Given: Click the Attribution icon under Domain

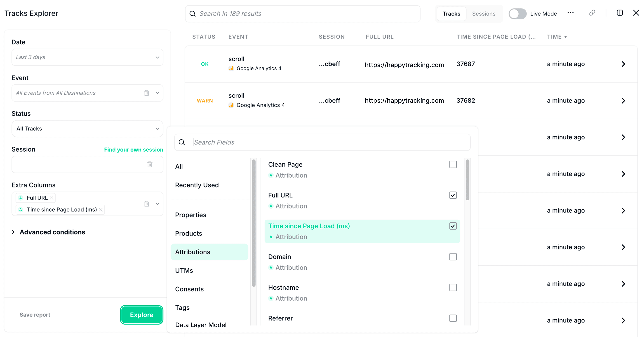Looking at the screenshot, I should click(271, 268).
